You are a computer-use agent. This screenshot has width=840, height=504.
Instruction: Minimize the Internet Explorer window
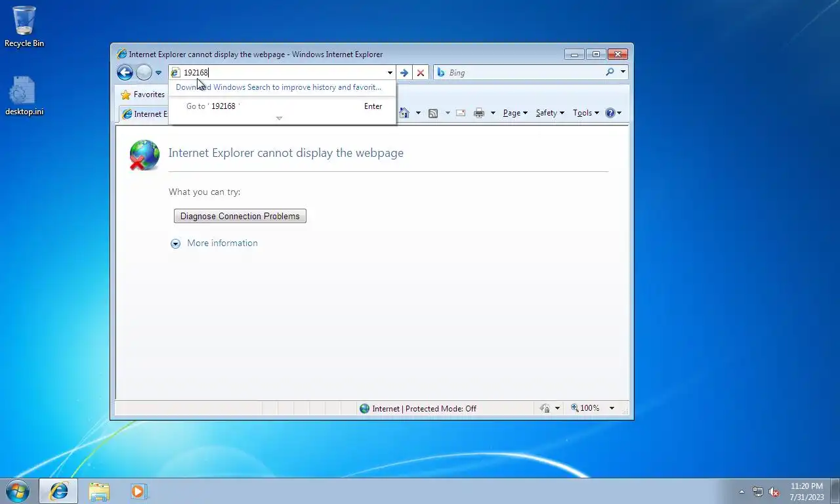[x=574, y=54]
